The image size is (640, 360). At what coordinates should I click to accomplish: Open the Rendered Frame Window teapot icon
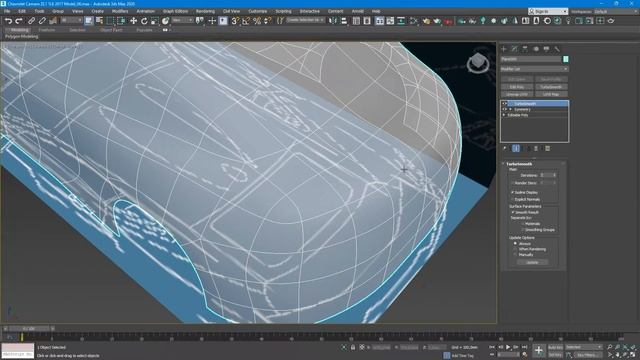(x=437, y=21)
